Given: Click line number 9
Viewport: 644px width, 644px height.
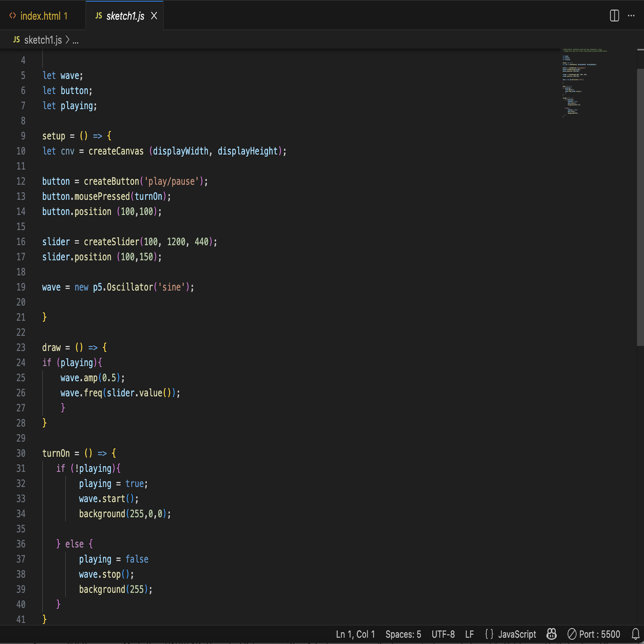Looking at the screenshot, I should 23,136.
